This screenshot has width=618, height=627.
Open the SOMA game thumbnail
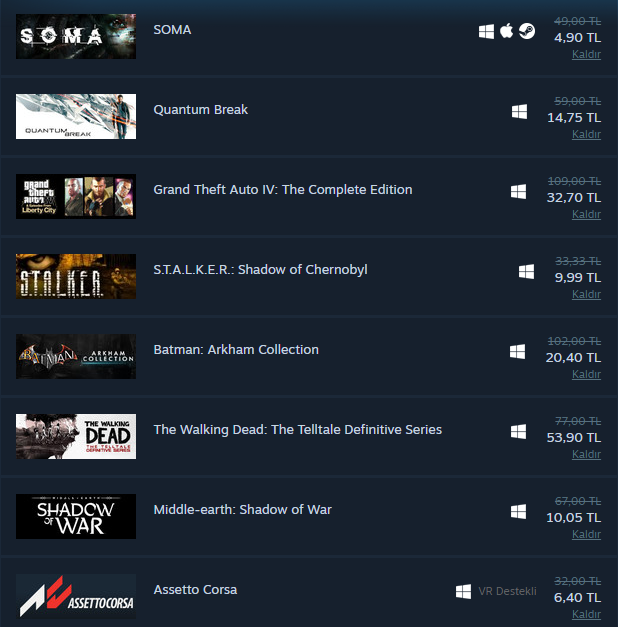point(76,36)
